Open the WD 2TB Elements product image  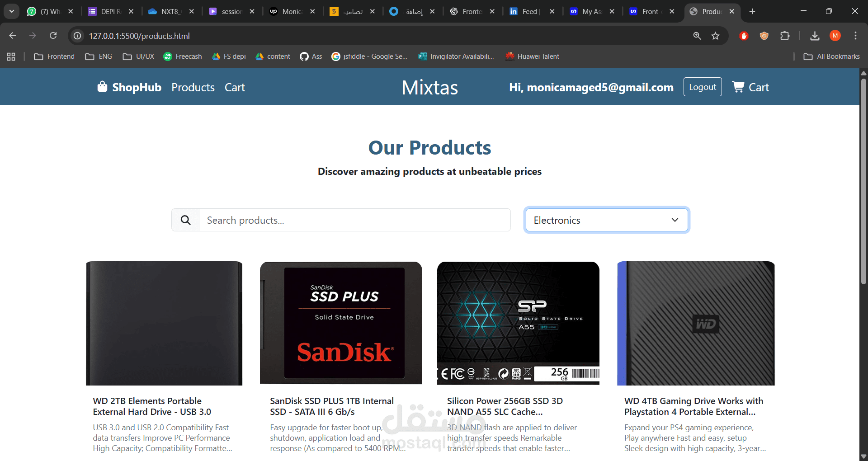coord(164,323)
